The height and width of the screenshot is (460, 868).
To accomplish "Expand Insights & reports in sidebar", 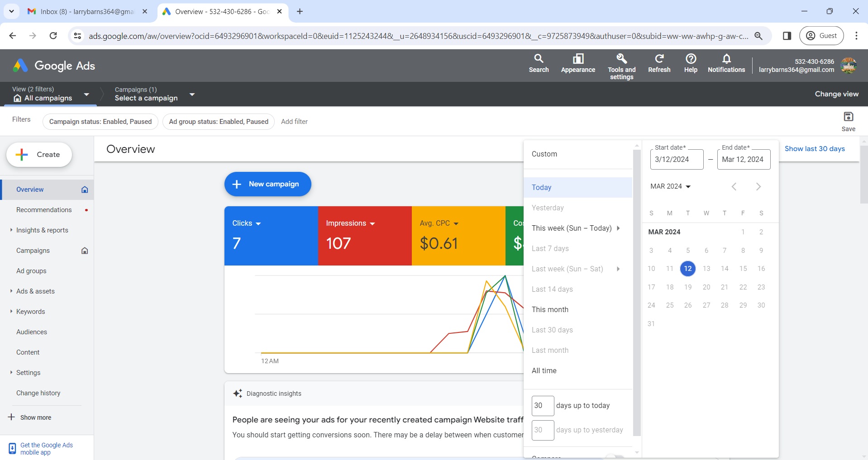I will [11, 230].
